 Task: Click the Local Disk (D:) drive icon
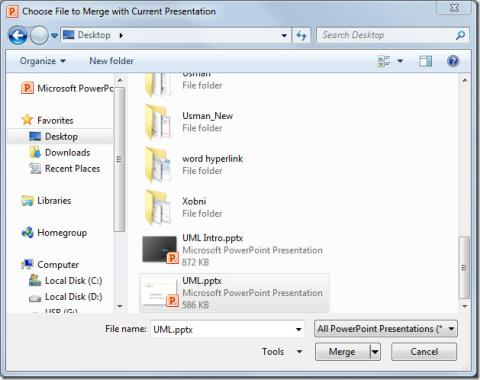[x=35, y=298]
